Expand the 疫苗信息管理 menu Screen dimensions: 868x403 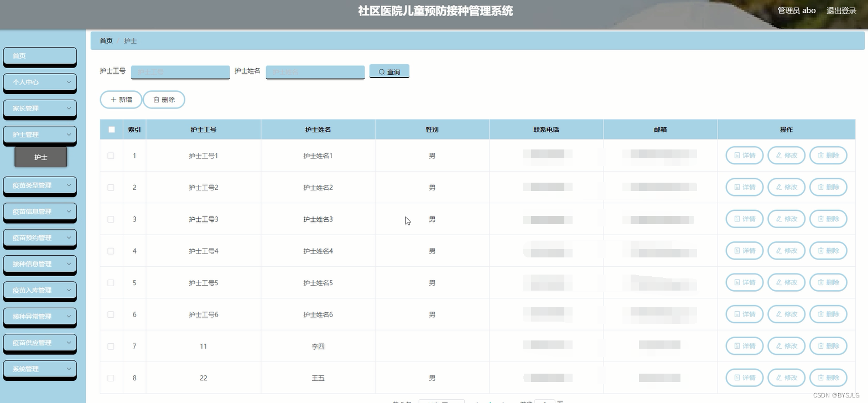40,211
